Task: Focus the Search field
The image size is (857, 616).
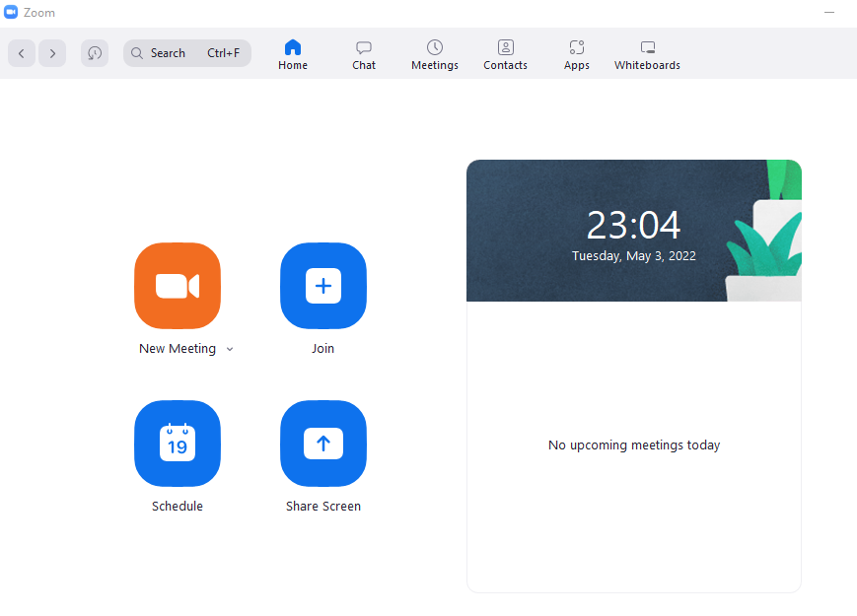Action: pyautogui.click(x=187, y=53)
